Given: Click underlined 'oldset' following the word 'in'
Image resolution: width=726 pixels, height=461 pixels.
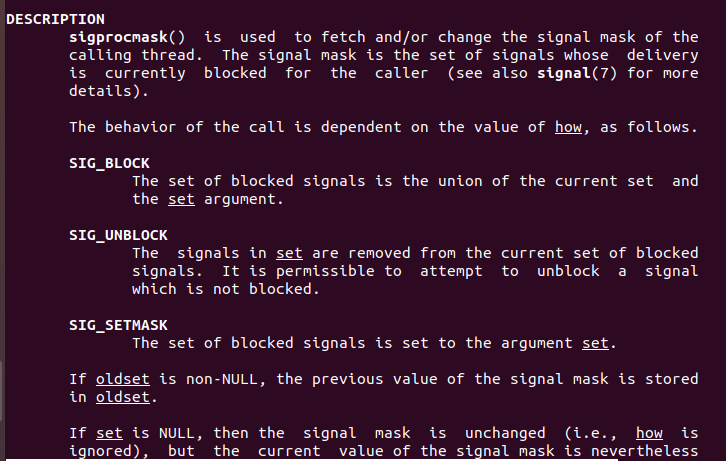Looking at the screenshot, I should [123, 398].
